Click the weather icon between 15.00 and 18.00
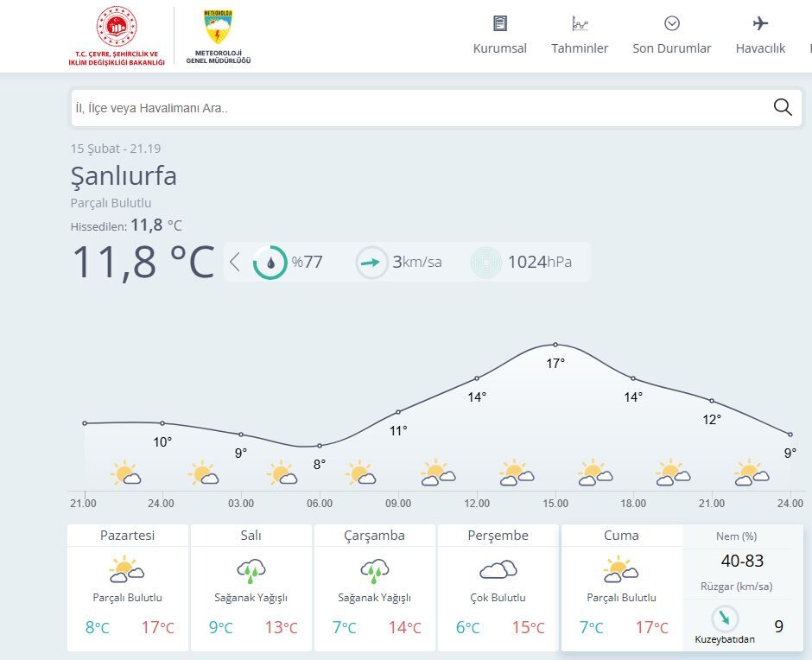Screen dimensions: 812x660 595,473
